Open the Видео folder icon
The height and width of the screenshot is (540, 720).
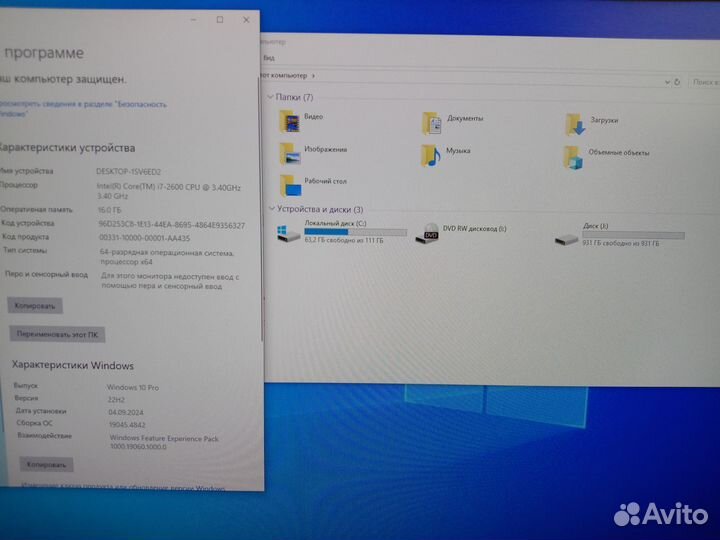tap(291, 121)
